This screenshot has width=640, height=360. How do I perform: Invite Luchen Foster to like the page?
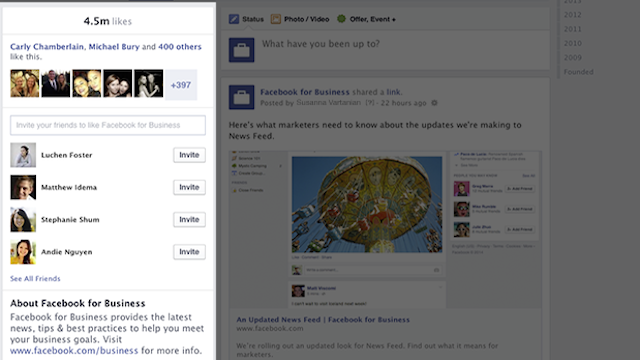189,155
